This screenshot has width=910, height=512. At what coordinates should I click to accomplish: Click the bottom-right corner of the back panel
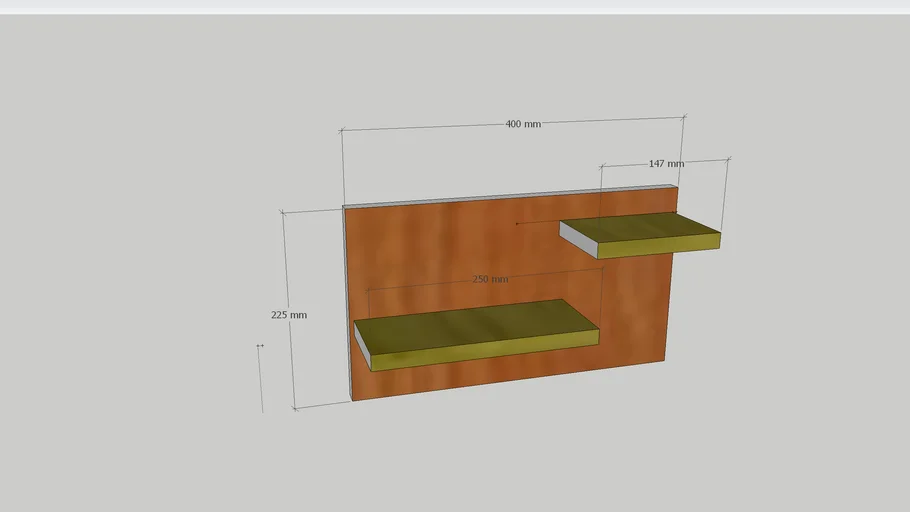[664, 361]
